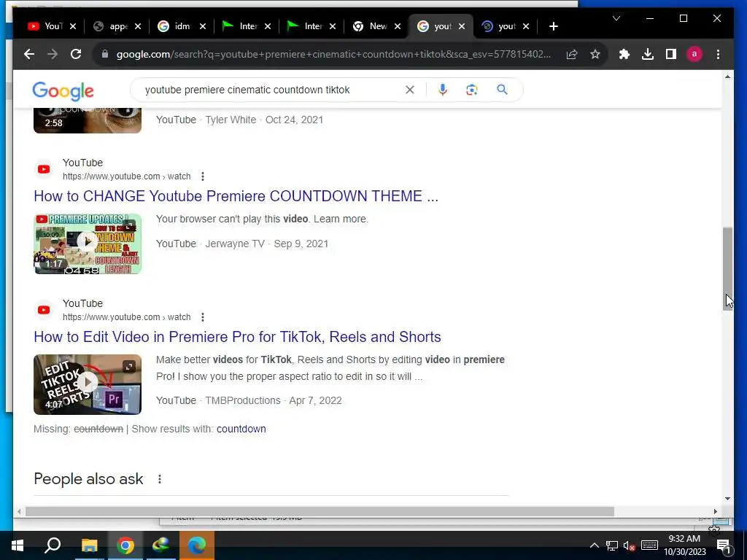Reload the page with the refresh icon

[x=76, y=54]
